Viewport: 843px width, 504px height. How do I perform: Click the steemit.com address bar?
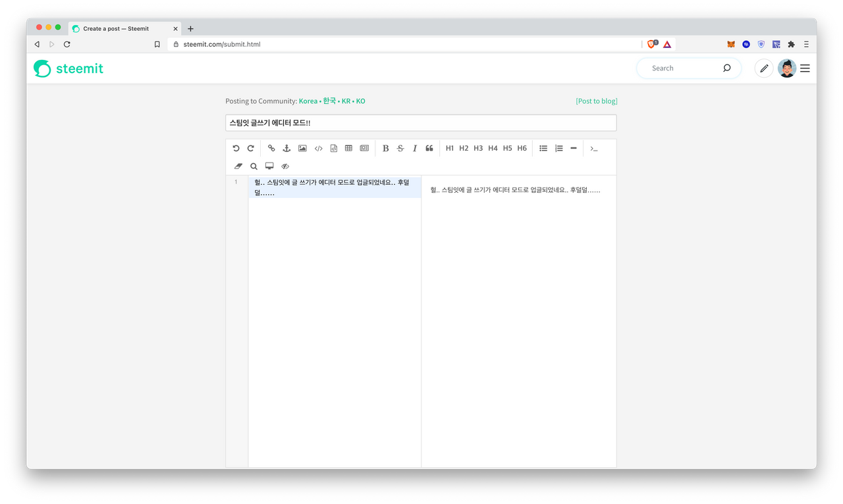click(404, 44)
